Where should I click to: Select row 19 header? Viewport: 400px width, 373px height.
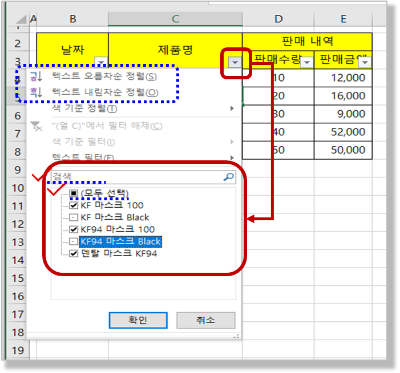(18, 350)
